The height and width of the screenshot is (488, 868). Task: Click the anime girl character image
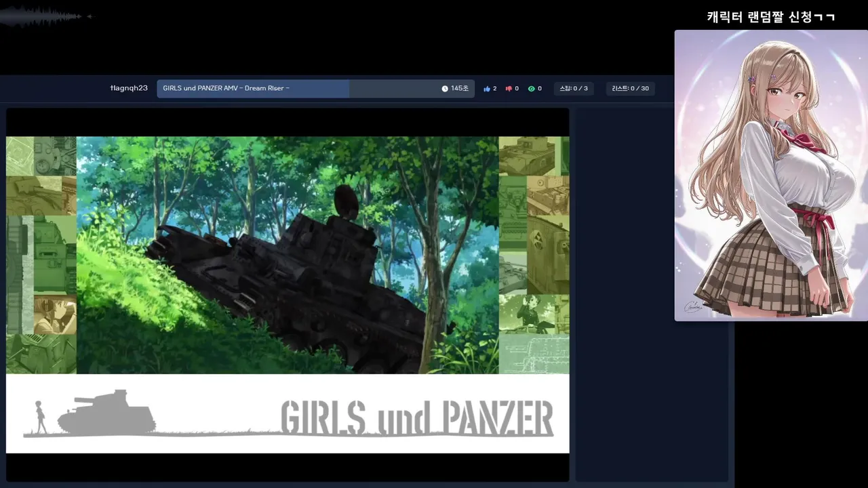771,176
